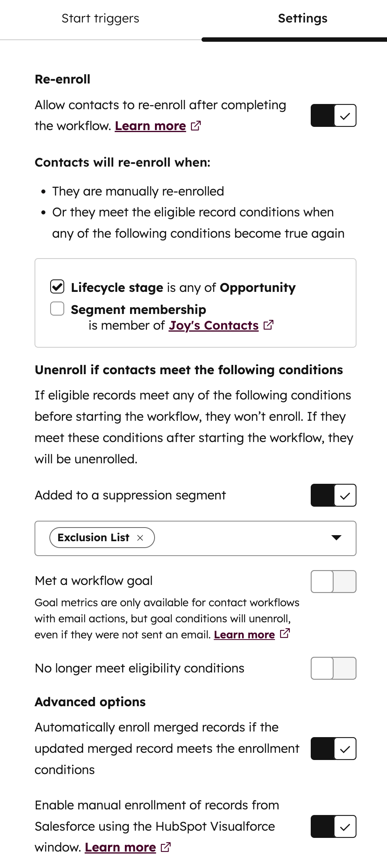Disable re-enrollment after completing the workflow
The width and height of the screenshot is (387, 868).
click(333, 116)
